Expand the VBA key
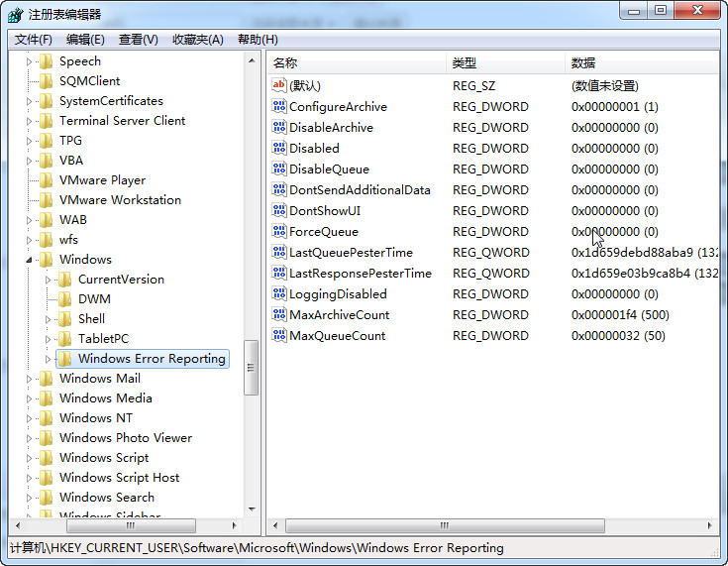Screen dimensions: 728x566 [29, 161]
